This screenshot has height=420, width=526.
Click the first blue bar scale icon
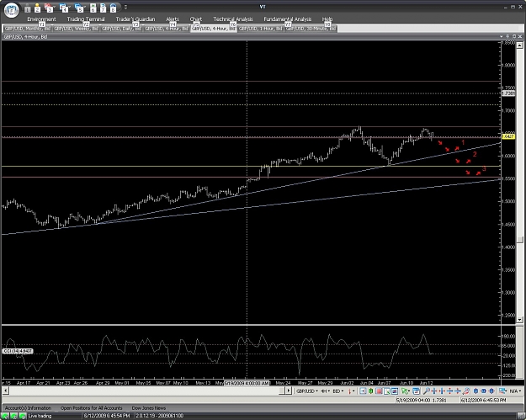coord(476,391)
